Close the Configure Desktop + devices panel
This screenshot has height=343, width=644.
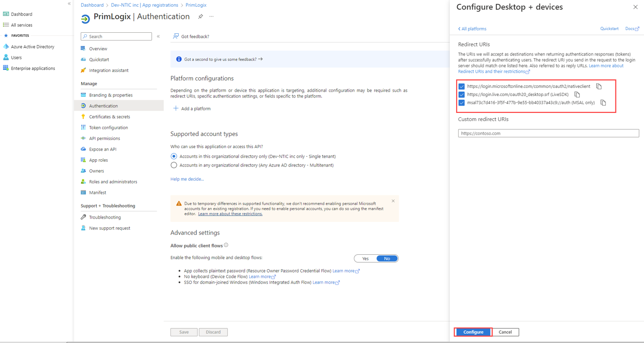click(635, 7)
